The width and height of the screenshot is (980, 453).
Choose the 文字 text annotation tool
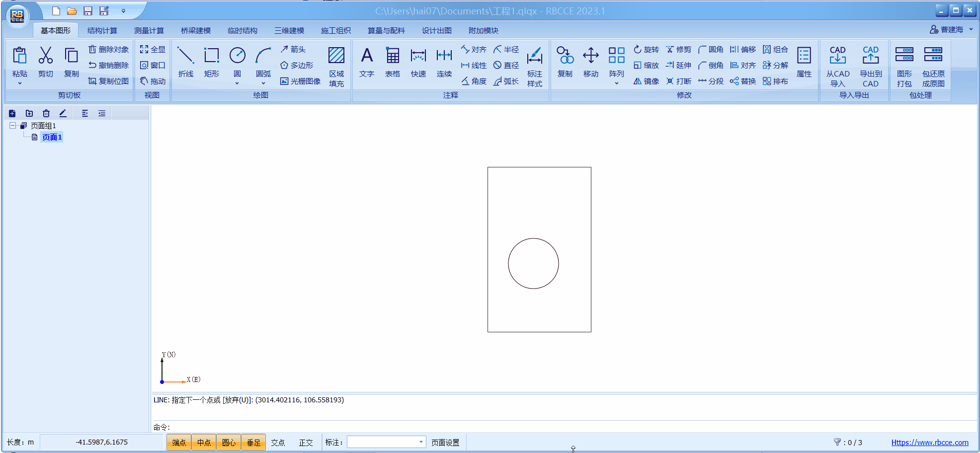tap(366, 62)
